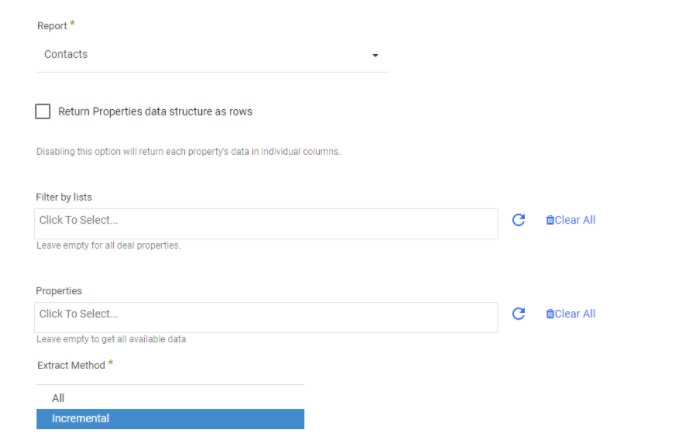Image resolution: width=685 pixels, height=436 pixels.
Task: Refresh the Filter by lists options
Action: (x=518, y=220)
